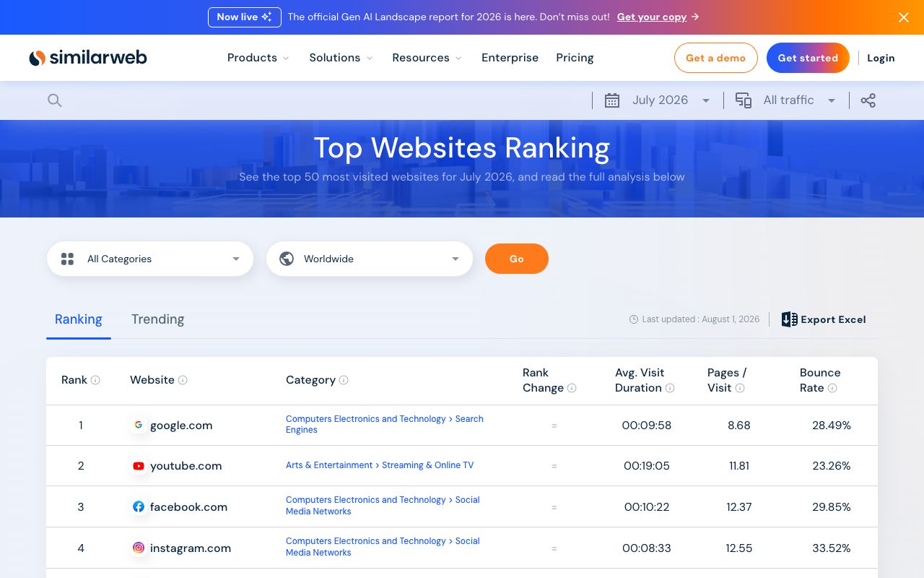Click facebook.com's Social Media Networks category
The image size is (924, 578).
coord(383,506)
